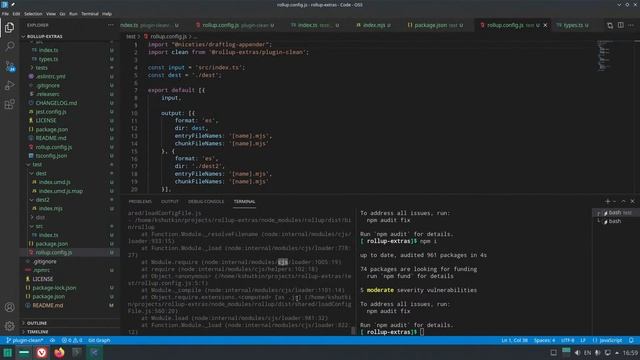Open the Help menu
This screenshot has height=360, width=640.
coord(107,13)
